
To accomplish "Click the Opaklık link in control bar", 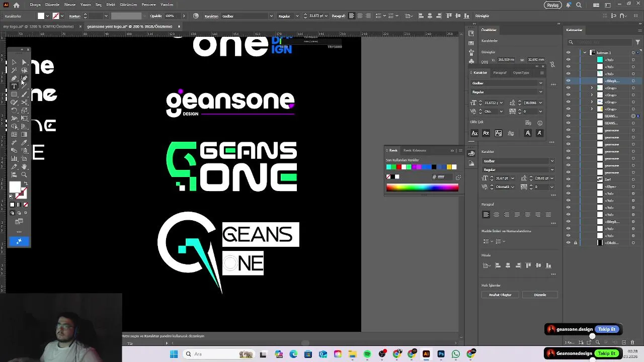I will click(156, 16).
